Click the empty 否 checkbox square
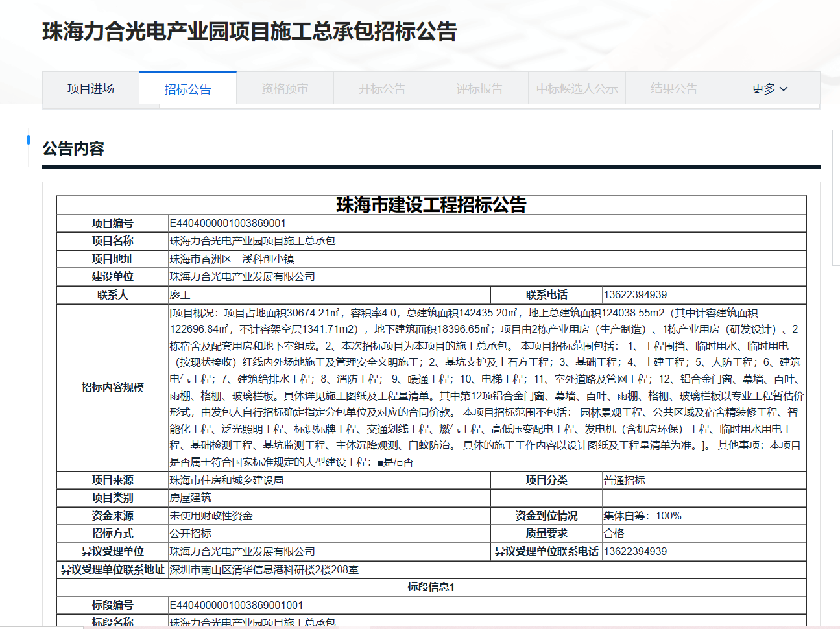The image size is (840, 629). 400,463
